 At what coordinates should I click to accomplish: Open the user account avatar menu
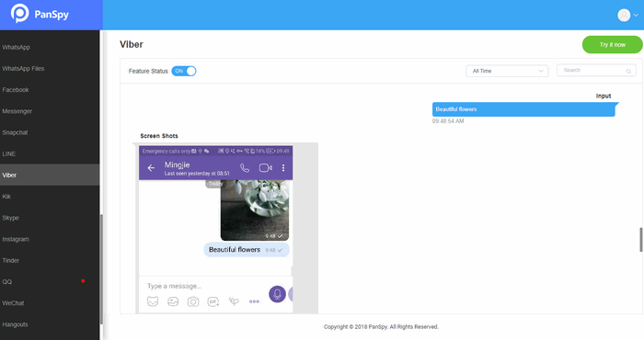click(624, 16)
